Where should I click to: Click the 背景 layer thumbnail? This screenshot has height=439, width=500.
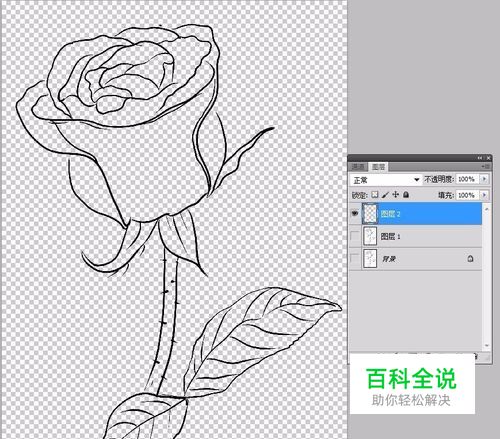coord(370,258)
